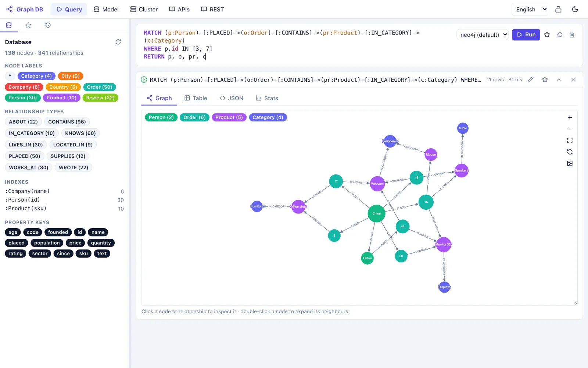The width and height of the screenshot is (588, 368).
Task: Click the :Product(sku) index entry
Action: coord(64,208)
